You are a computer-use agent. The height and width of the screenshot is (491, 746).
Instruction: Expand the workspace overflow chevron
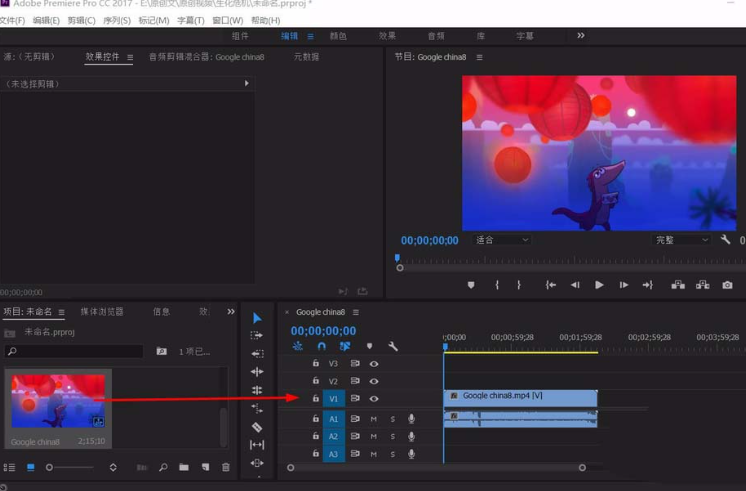(x=580, y=36)
